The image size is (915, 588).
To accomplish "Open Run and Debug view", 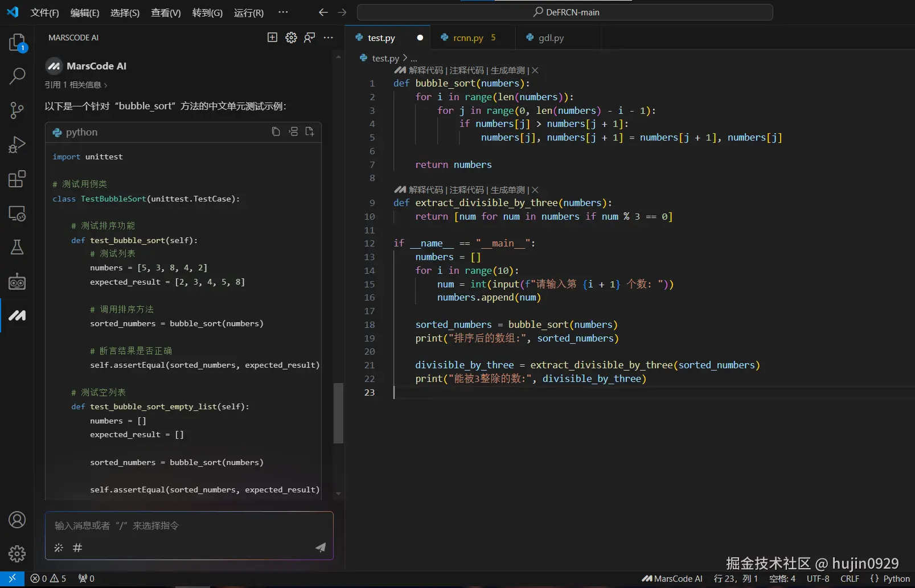I will pos(17,145).
